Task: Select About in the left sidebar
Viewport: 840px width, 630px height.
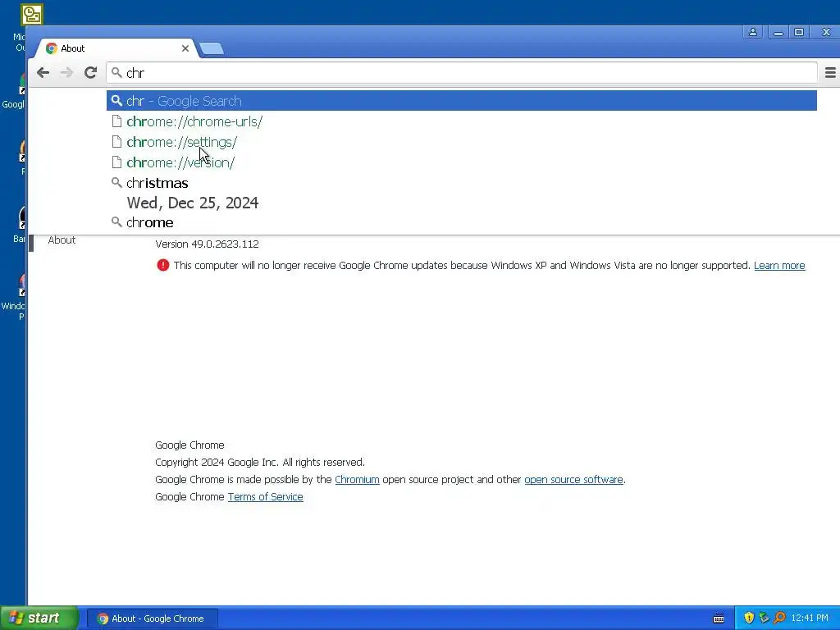Action: tap(62, 240)
